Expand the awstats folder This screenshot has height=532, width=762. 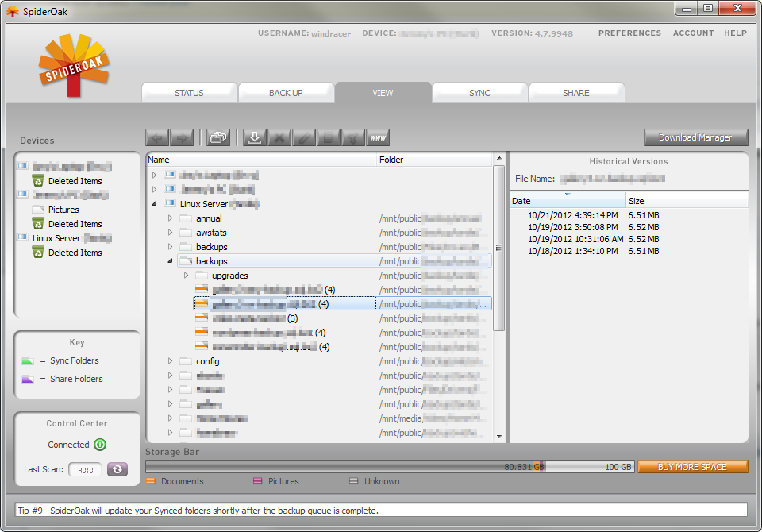[x=170, y=233]
